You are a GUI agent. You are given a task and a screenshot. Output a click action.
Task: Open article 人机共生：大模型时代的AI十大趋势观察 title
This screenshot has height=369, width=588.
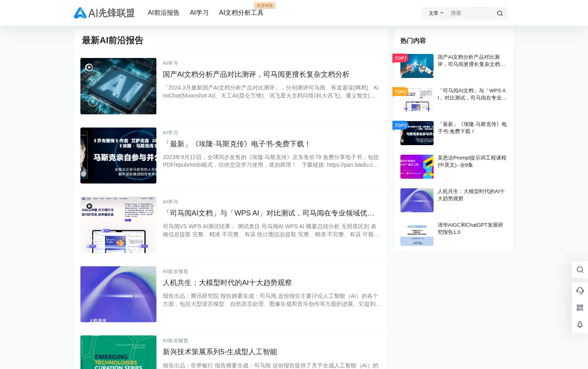coord(227,283)
